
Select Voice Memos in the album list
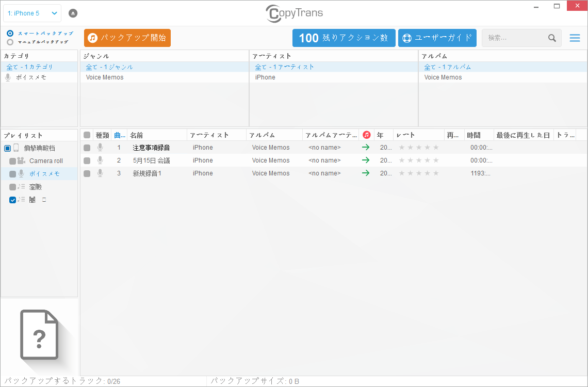click(x=502, y=77)
